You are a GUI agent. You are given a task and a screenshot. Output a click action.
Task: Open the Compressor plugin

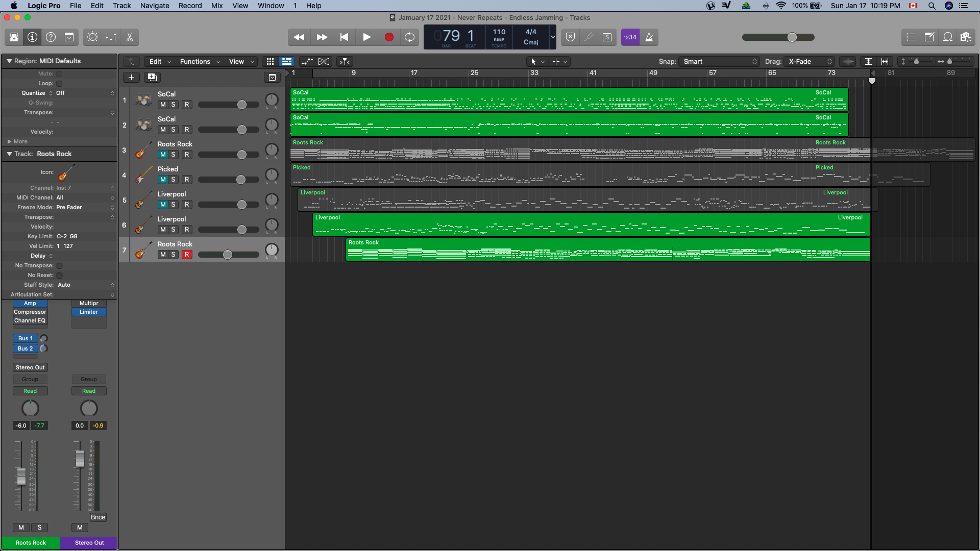pos(30,312)
